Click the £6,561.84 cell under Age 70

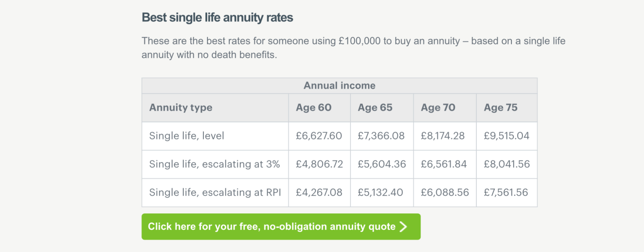(444, 164)
